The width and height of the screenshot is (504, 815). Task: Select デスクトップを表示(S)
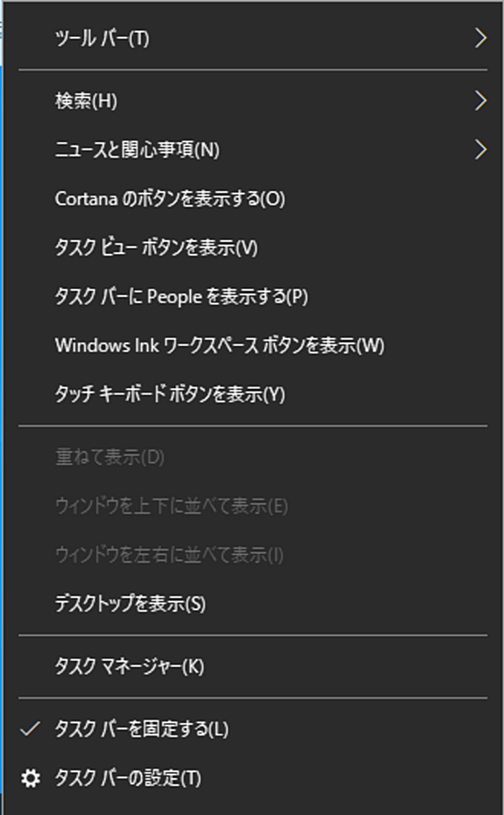pyautogui.click(x=253, y=604)
